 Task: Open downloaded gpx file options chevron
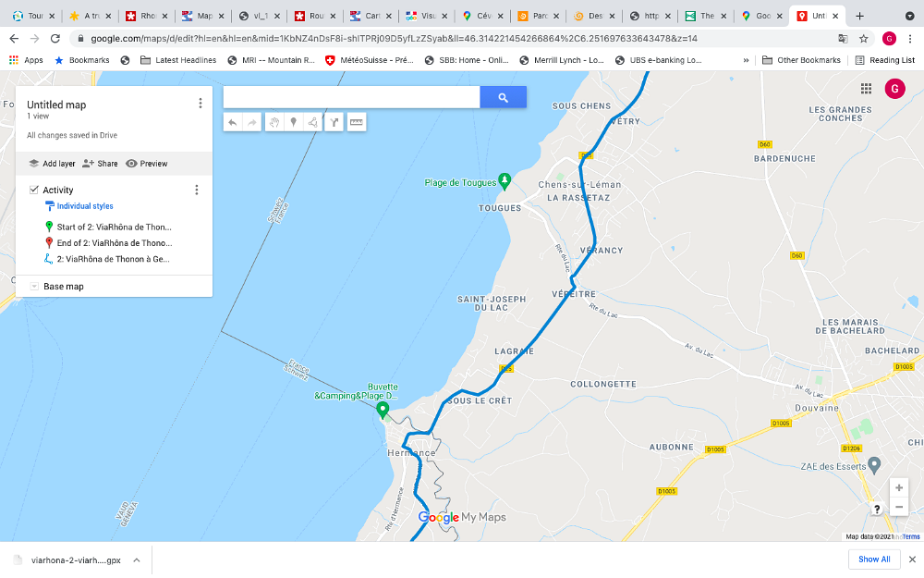[x=136, y=560]
